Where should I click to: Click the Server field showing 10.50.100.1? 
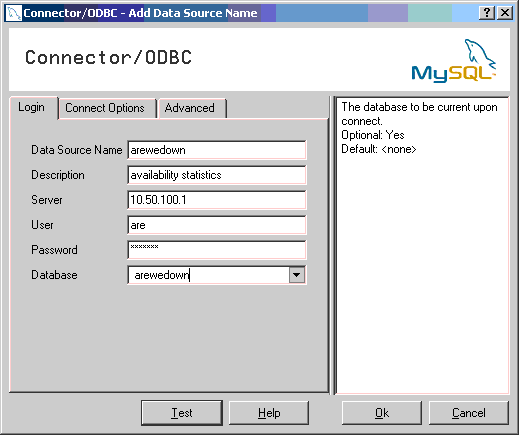[x=217, y=200]
